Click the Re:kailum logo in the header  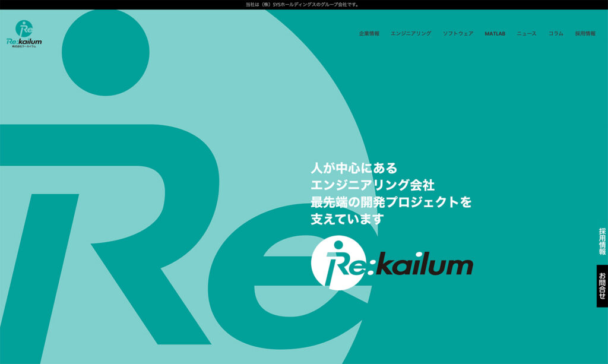pos(24,34)
